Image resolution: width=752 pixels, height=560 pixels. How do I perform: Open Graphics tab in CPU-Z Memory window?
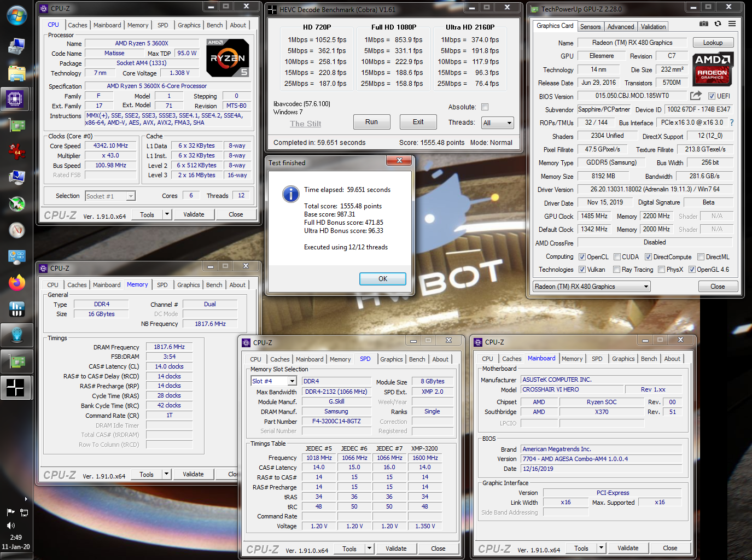click(x=189, y=285)
